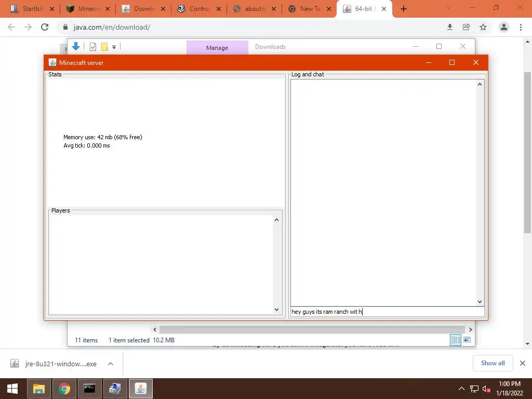Click the install download icon in address bar

(x=450, y=27)
